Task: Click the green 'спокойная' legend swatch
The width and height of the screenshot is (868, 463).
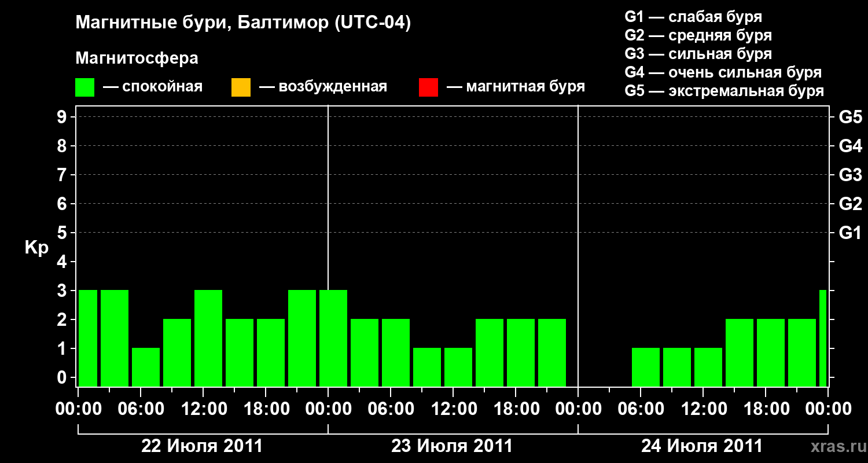Action: point(85,87)
